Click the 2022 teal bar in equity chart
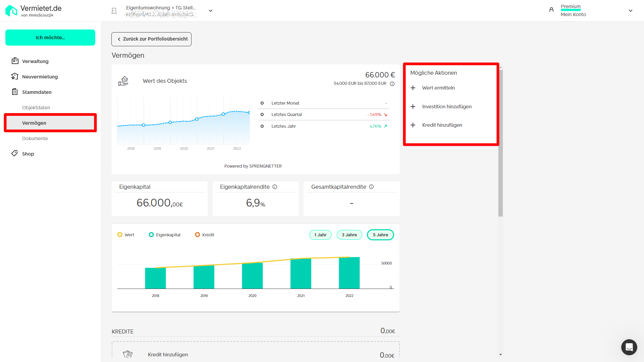The height and width of the screenshot is (362, 644). 349,273
